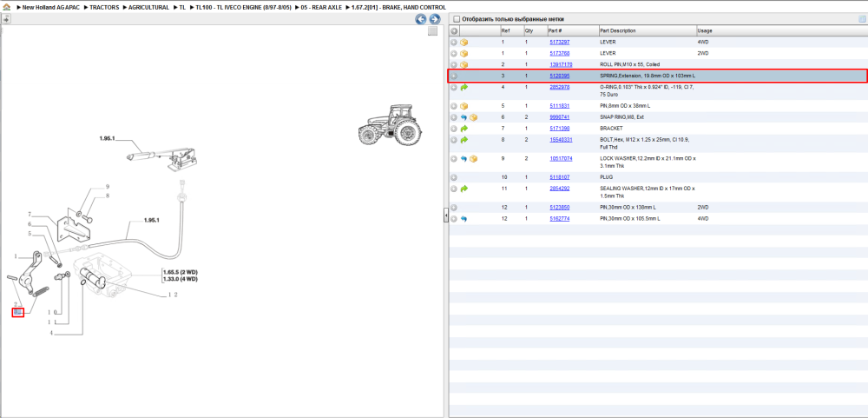Add pin 5123850 with its plus icon
Screen dimensions: 868x418
454,208
